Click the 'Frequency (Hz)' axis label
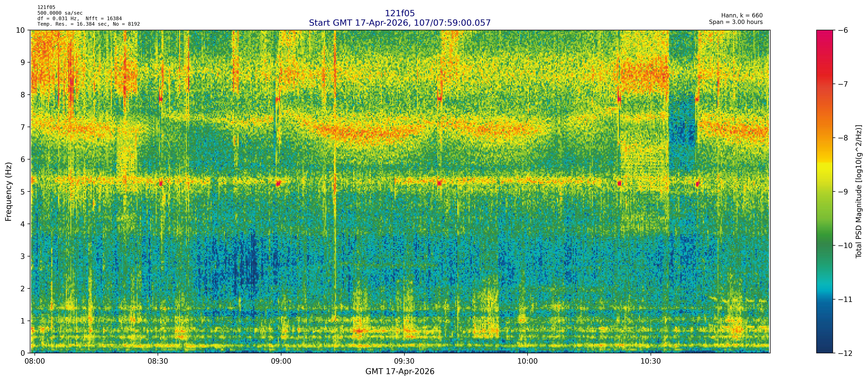Viewport: 868px width, 381px height. (8, 192)
